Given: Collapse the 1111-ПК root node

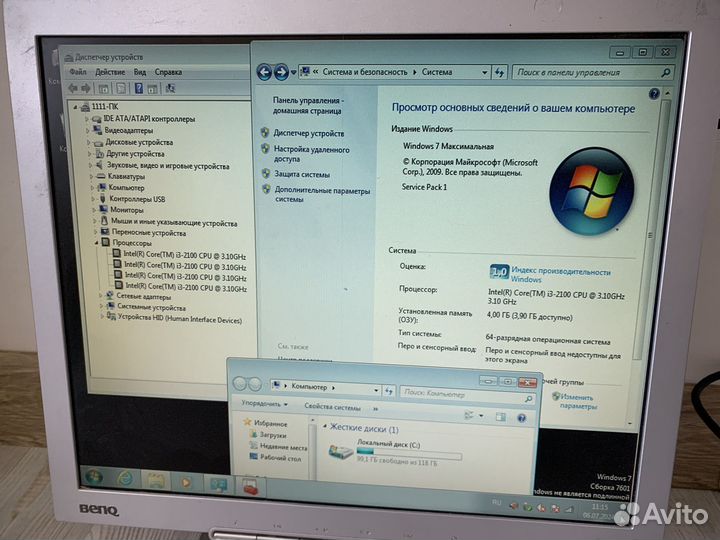Looking at the screenshot, I should [75, 107].
